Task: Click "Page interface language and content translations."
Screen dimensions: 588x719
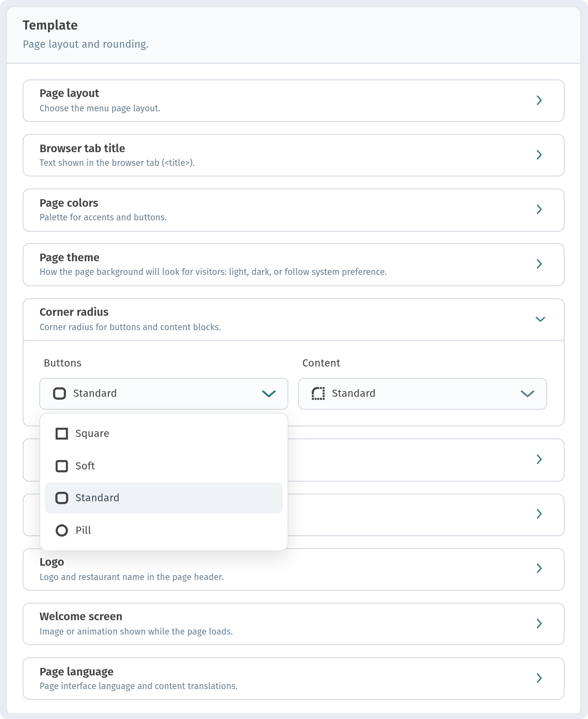Action: pos(138,686)
